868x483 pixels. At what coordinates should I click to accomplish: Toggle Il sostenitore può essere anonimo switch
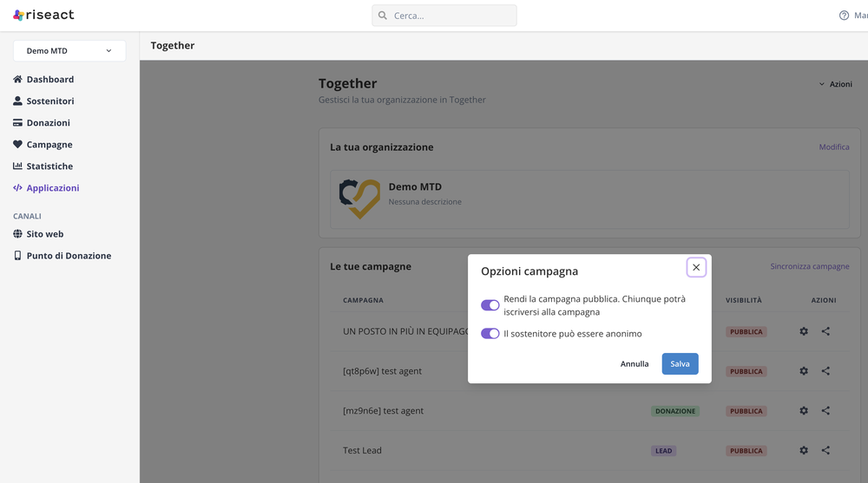[490, 334]
